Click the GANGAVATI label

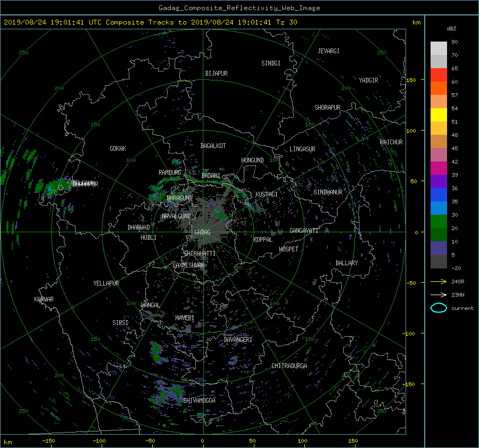[x=304, y=231]
